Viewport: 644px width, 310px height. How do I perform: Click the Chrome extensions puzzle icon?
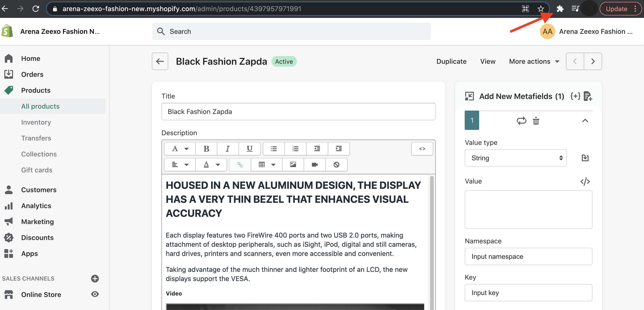[560, 9]
